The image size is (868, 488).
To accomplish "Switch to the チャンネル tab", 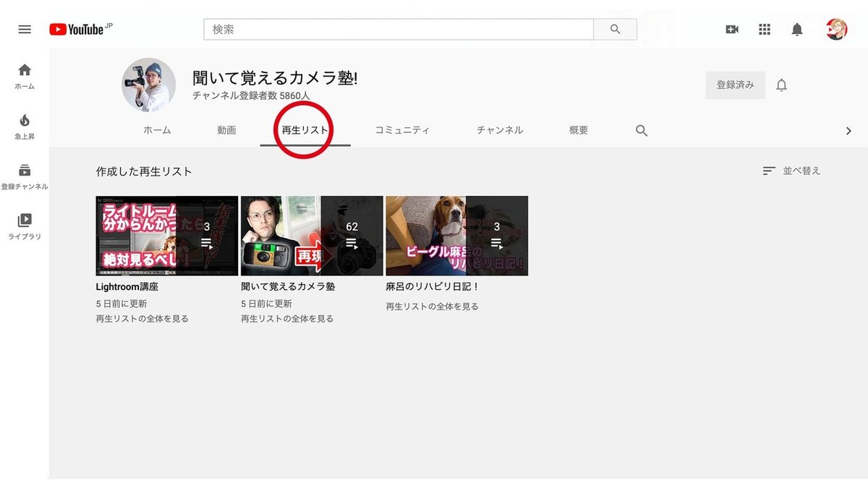I will pos(500,130).
